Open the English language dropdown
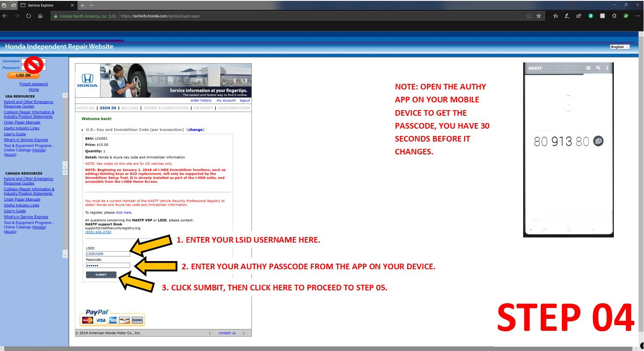 619,47
